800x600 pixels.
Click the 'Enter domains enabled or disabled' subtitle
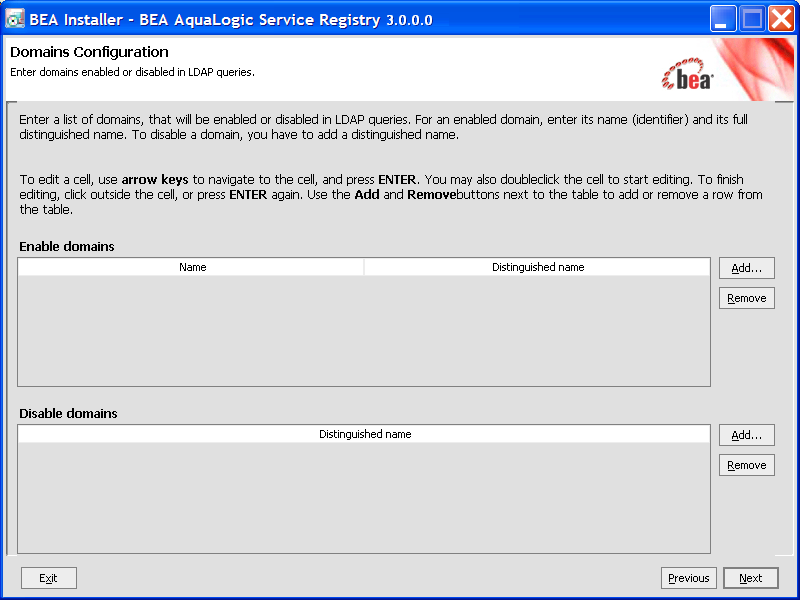[132, 72]
